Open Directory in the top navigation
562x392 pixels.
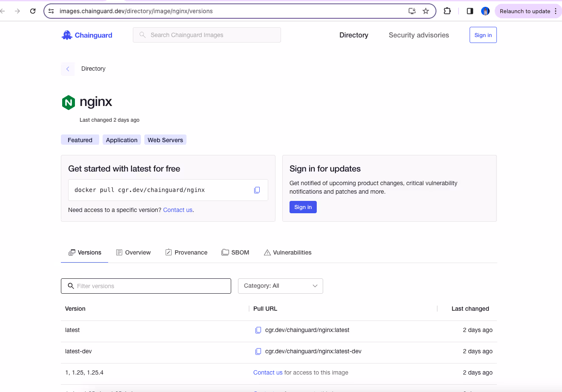pyautogui.click(x=354, y=35)
